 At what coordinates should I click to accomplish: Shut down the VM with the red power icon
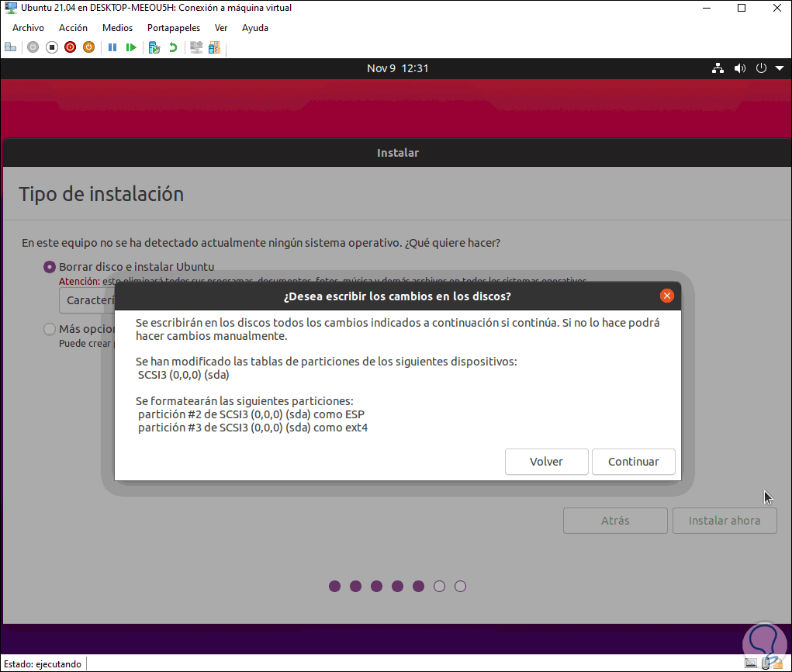click(x=71, y=47)
